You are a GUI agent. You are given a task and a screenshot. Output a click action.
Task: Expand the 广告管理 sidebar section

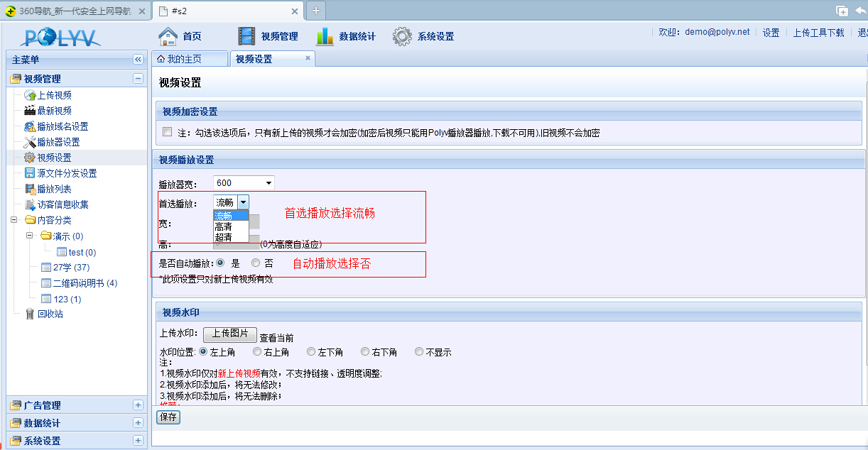[x=138, y=405]
